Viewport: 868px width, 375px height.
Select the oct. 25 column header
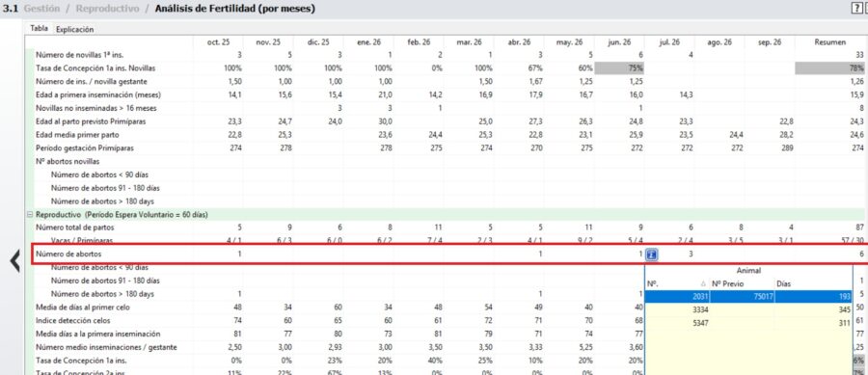(x=218, y=42)
